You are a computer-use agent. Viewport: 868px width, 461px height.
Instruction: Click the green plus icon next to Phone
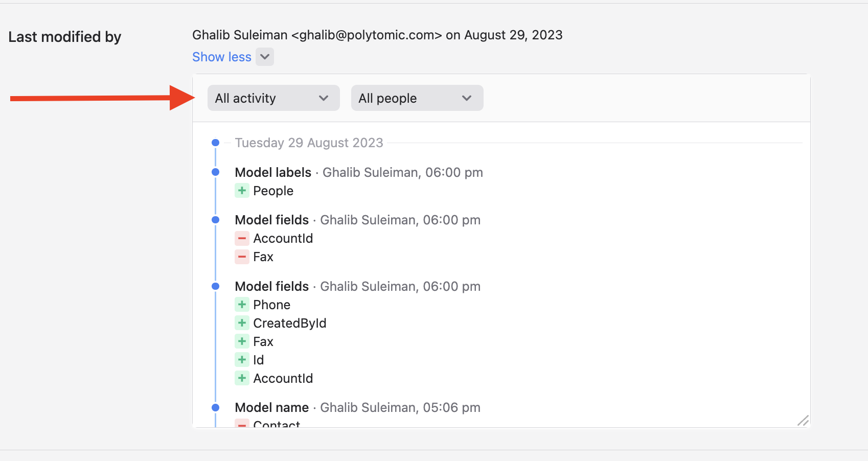(x=241, y=304)
